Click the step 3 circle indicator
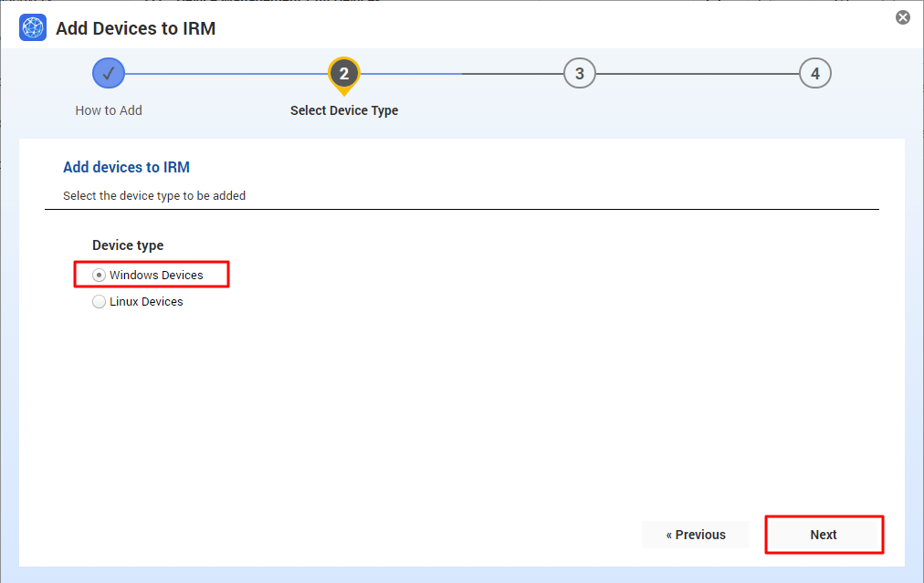This screenshot has height=583, width=924. (x=580, y=73)
